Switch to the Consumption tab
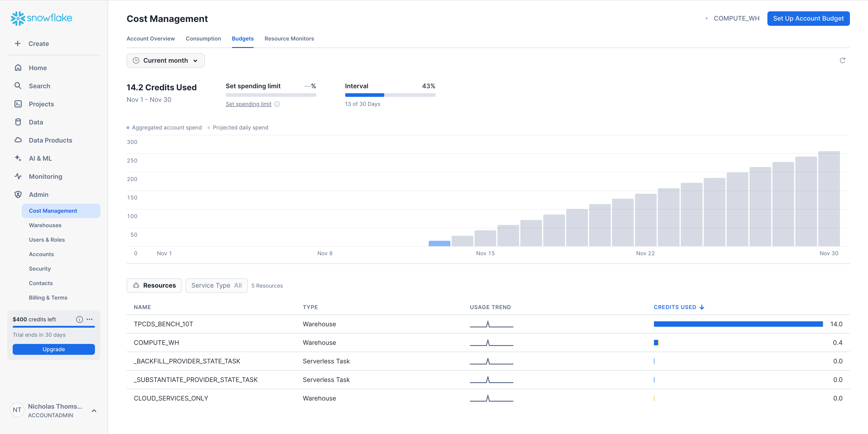Image resolution: width=868 pixels, height=434 pixels. click(203, 38)
